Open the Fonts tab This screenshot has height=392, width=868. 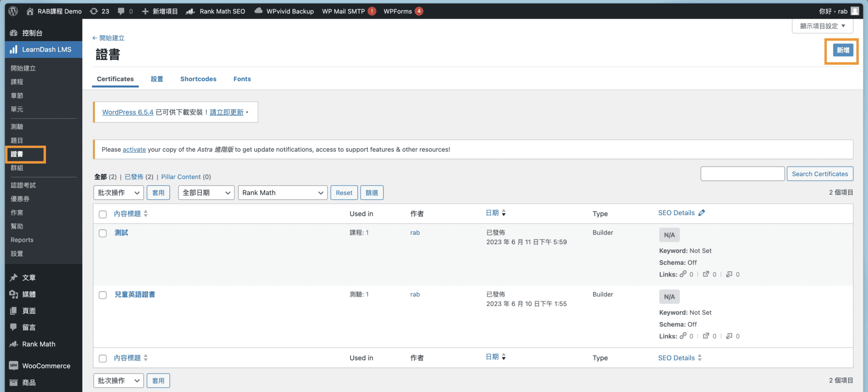(242, 79)
